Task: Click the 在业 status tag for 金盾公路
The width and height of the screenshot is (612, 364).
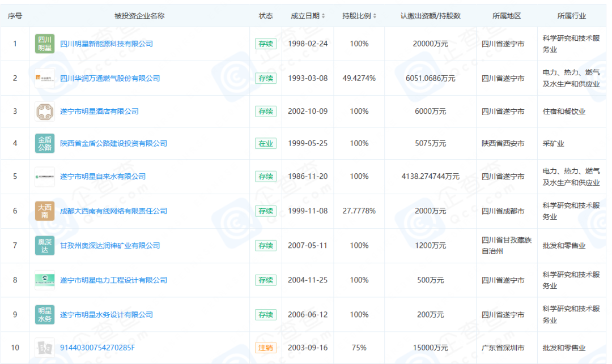Action: click(x=266, y=143)
